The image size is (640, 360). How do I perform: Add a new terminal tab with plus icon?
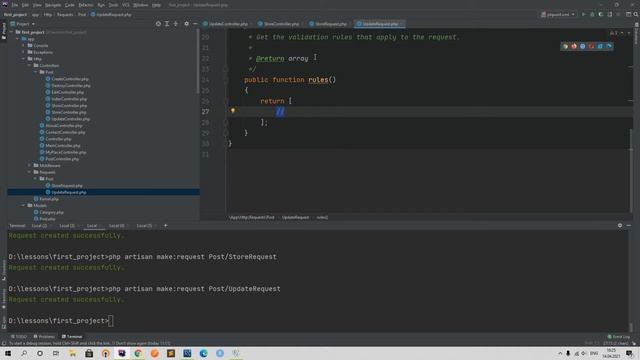(x=166, y=225)
